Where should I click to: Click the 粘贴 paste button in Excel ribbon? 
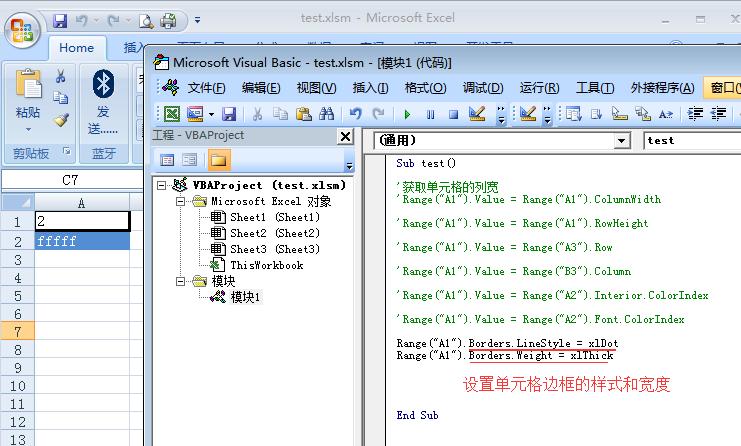point(28,101)
